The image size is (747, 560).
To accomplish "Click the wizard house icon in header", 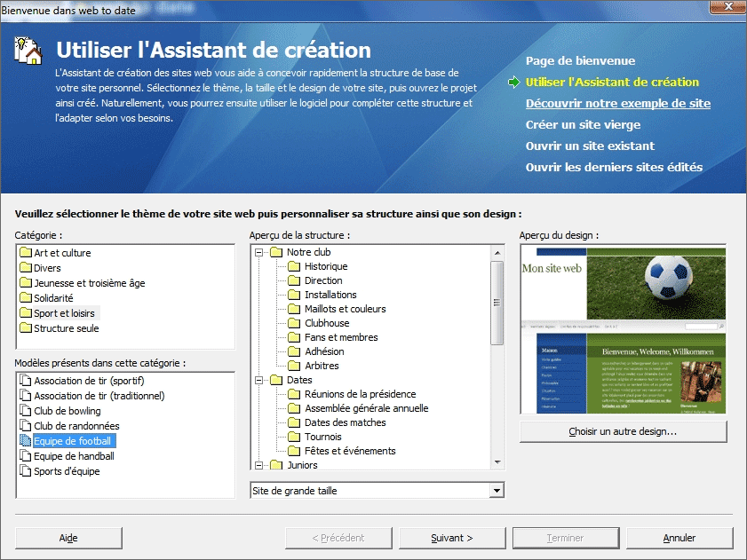I will tap(29, 51).
